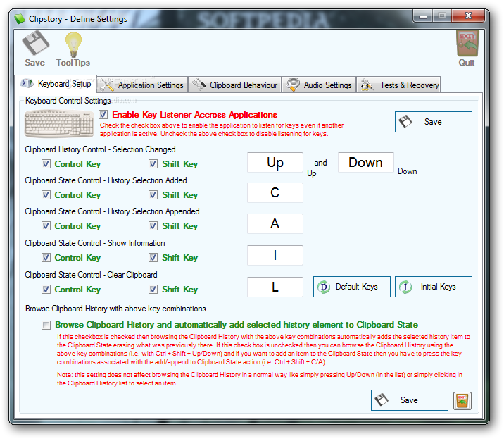Uncheck Control Key for Show Information
Viewport: 504px width, 439px height.
coord(46,258)
